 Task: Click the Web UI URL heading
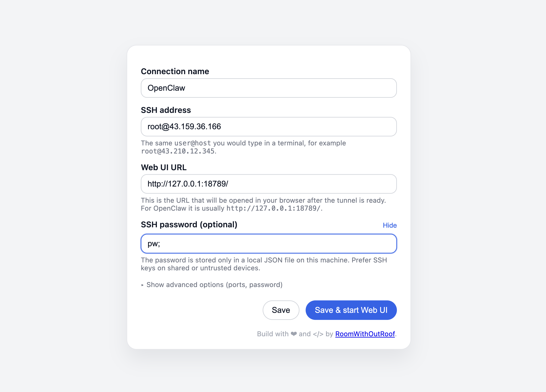click(x=164, y=167)
